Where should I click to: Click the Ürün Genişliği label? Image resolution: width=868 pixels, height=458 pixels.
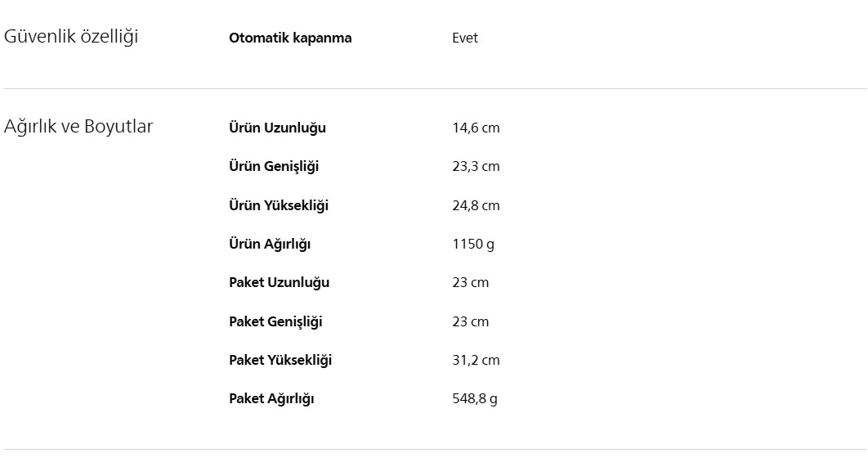pyautogui.click(x=274, y=166)
